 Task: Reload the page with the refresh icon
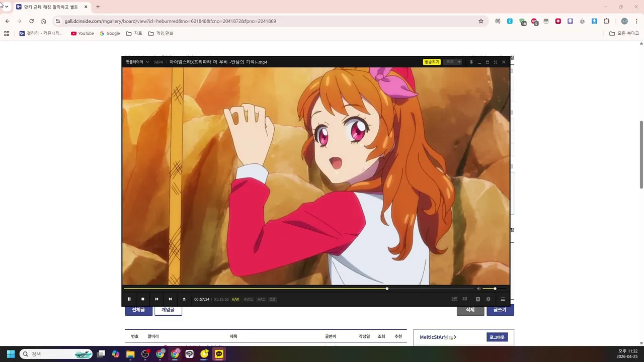pos(31,21)
